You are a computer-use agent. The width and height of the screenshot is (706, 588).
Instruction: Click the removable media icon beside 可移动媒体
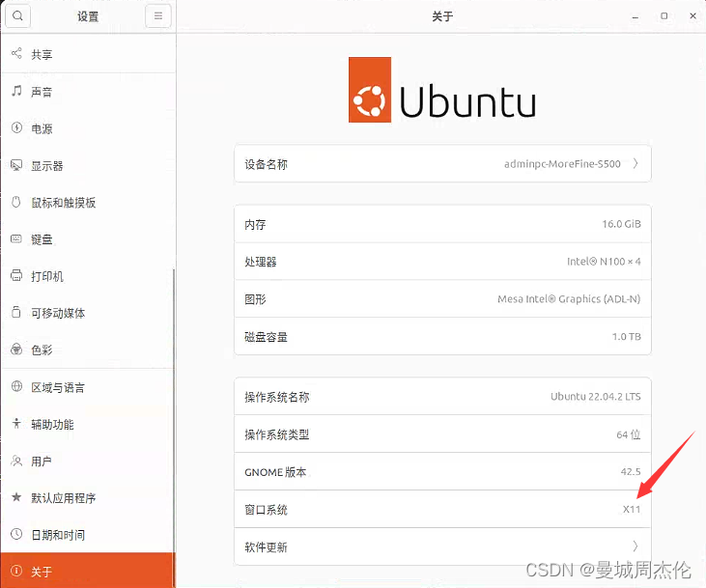16,312
